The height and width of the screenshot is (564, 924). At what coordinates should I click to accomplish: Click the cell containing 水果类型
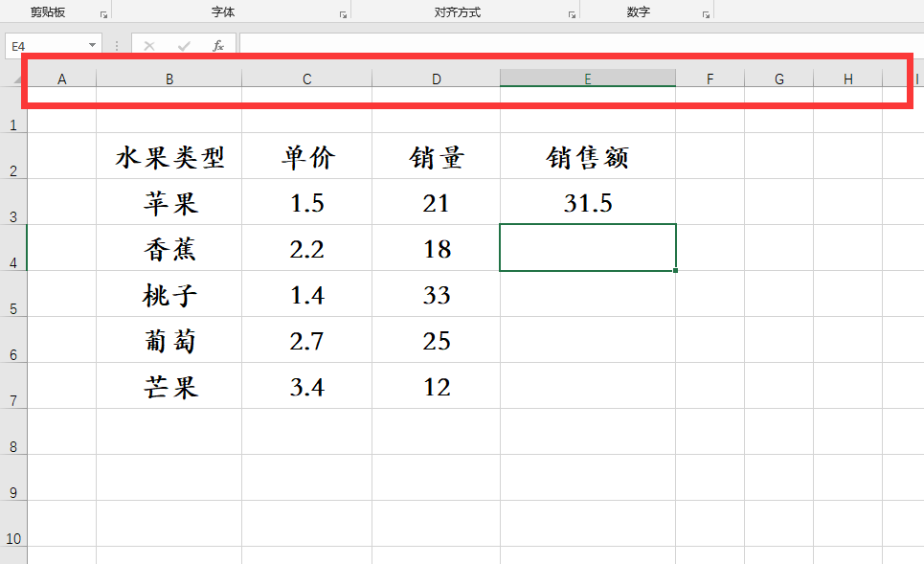(x=169, y=156)
